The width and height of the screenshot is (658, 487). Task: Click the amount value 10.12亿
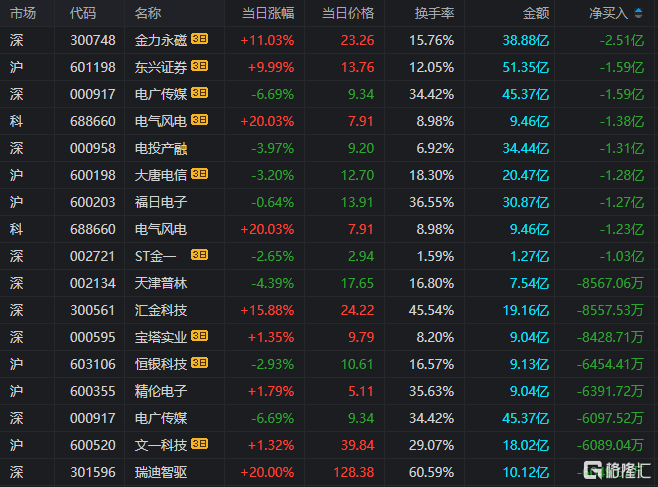526,472
